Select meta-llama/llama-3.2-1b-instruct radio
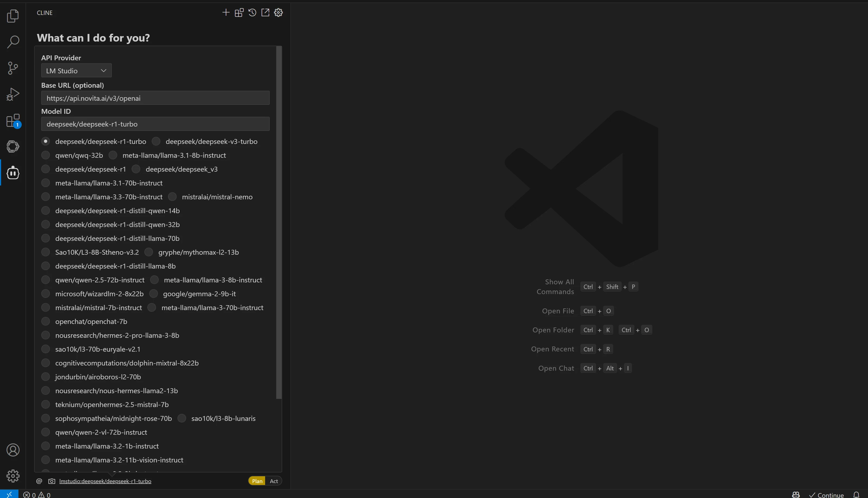The image size is (868, 498). point(46,446)
